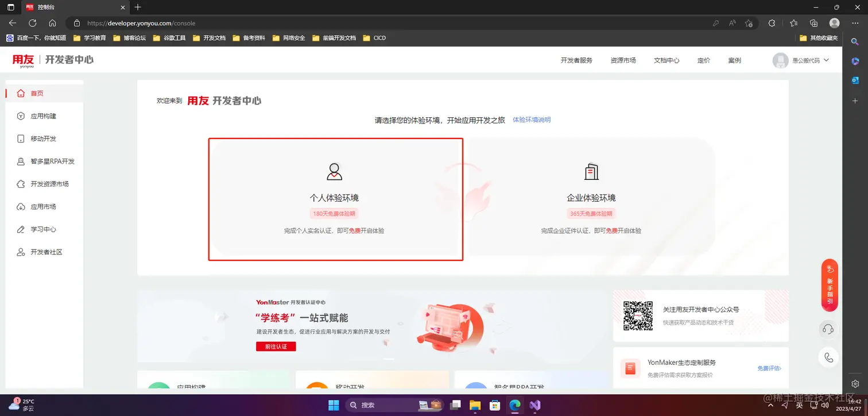
Task: Open 智多星RPA开发 in the sidebar
Action: click(52, 161)
